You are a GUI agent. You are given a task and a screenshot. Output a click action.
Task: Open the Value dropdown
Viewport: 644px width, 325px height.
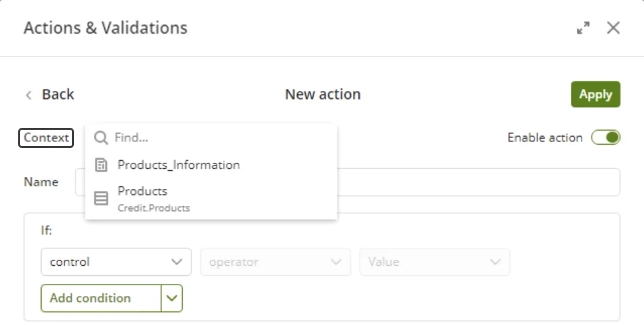434,262
